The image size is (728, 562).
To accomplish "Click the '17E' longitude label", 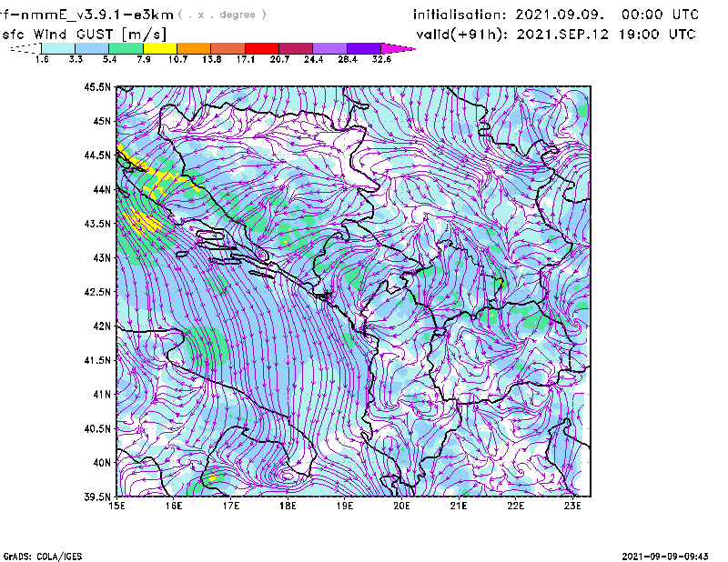I will 231,506.
